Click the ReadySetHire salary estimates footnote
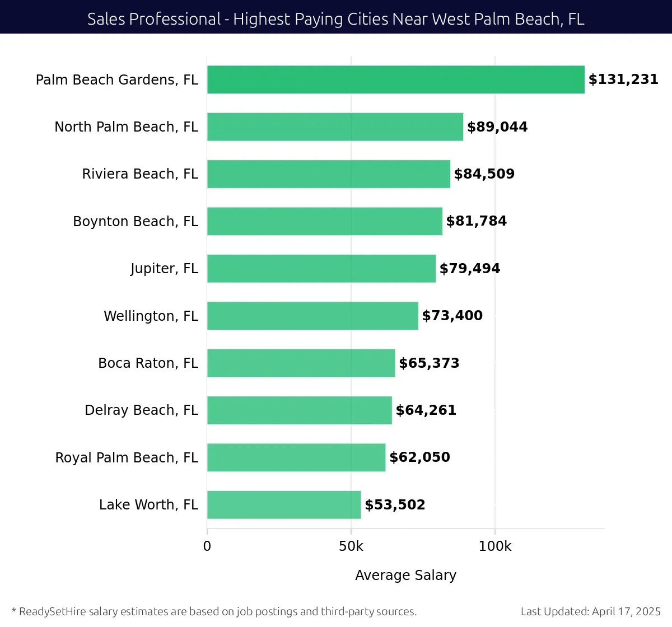The height and width of the screenshot is (627, 672). [214, 611]
